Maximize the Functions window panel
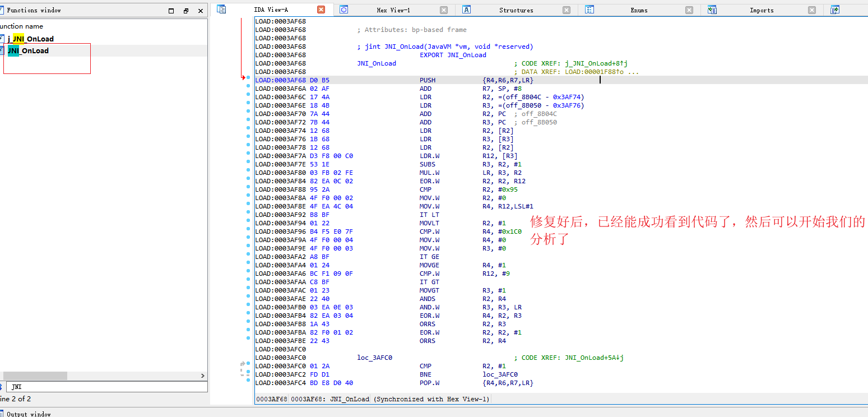This screenshot has width=868, height=417. 171,11
